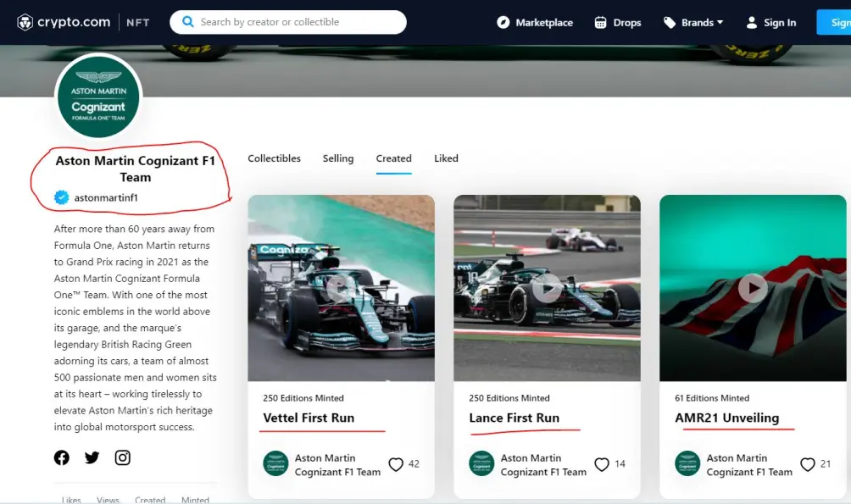Screen dimensions: 851x504
Task: Click the 42 likes count
Action: 414,464
